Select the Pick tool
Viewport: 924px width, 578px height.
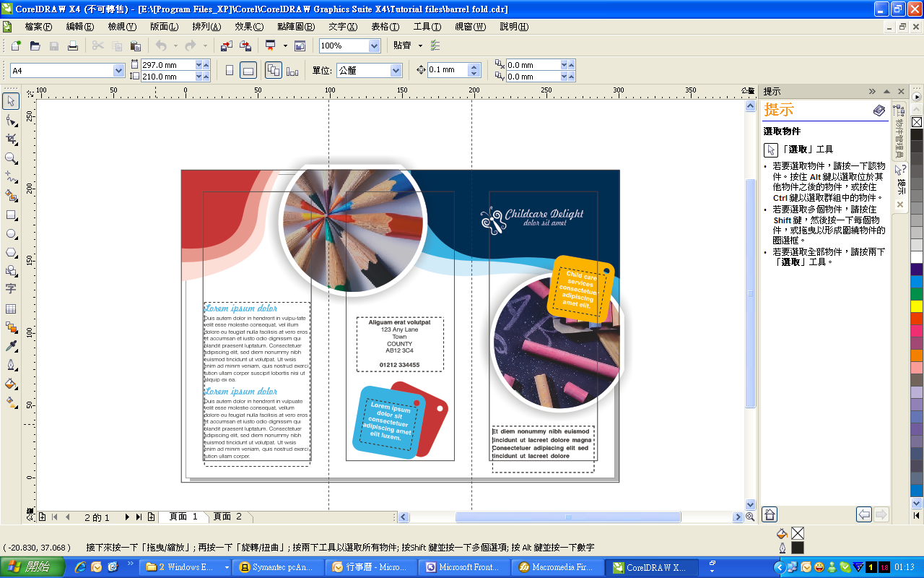point(10,101)
